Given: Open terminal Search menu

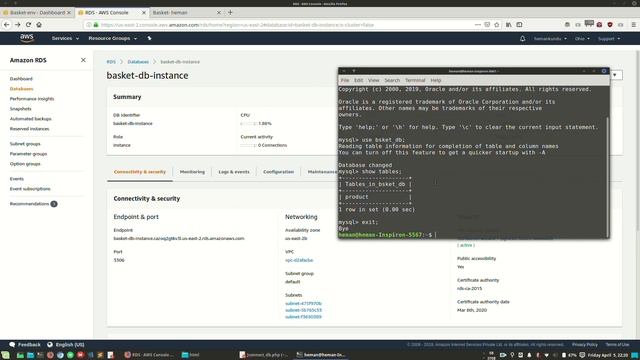Looking at the screenshot, I should [x=392, y=80].
